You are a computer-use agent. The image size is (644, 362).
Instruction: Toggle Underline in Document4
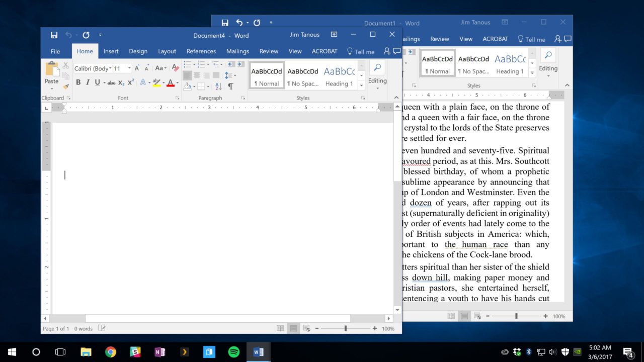click(97, 82)
